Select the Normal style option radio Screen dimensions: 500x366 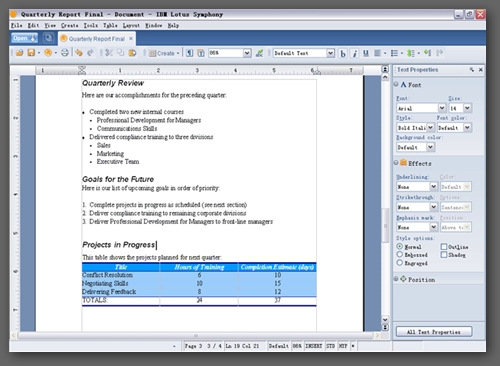(400, 246)
